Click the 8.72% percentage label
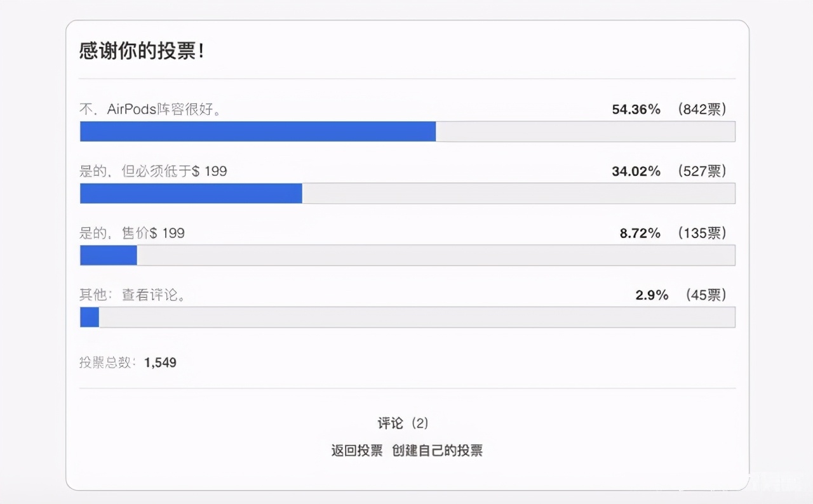Screen dimensions: 813x504 [640, 233]
